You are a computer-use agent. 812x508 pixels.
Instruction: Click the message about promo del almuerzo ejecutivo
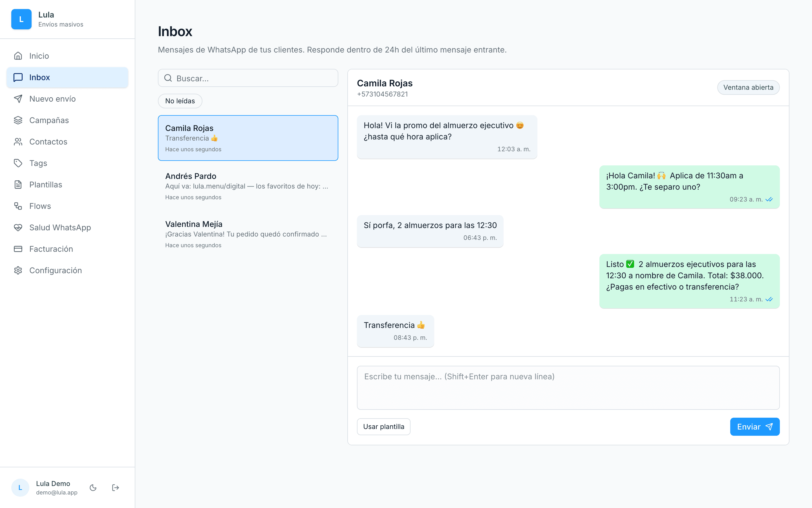pos(447,137)
